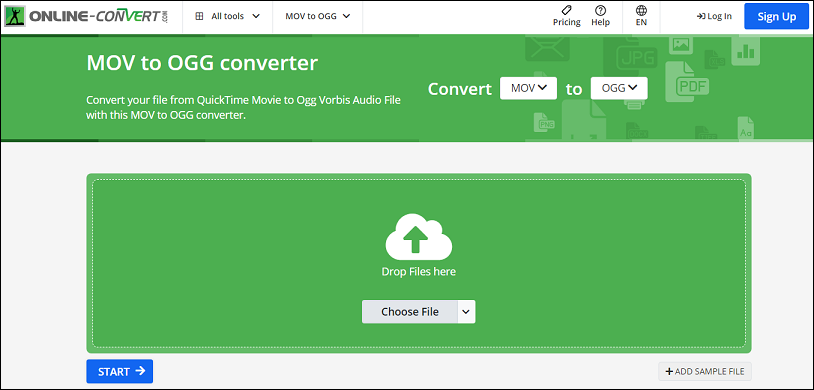This screenshot has height=390, width=814.
Task: Click the START button
Action: (x=119, y=371)
